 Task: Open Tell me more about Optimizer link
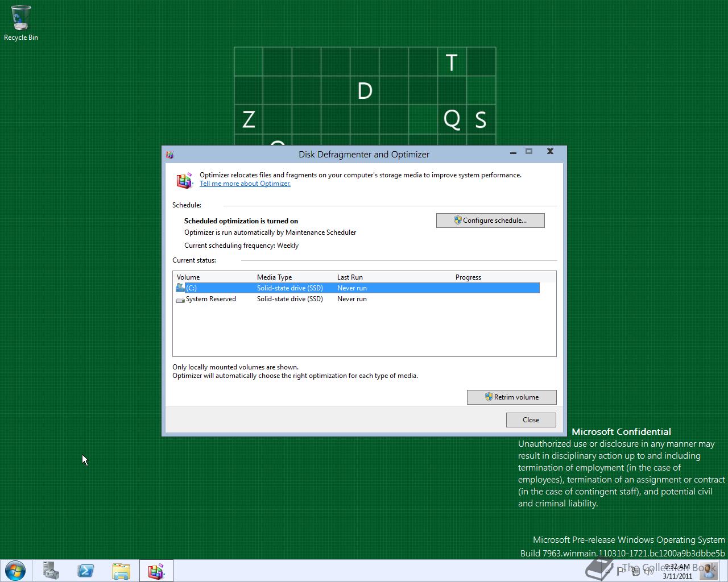[245, 184]
